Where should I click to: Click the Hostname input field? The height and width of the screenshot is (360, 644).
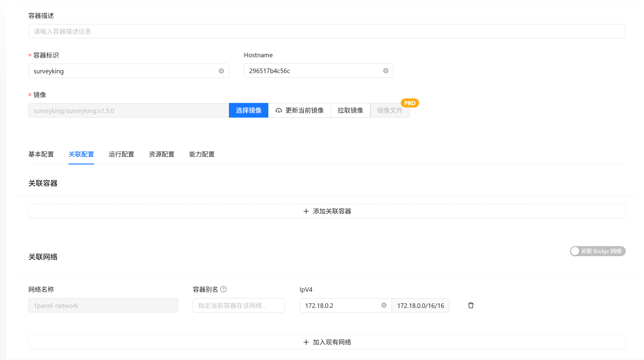click(x=314, y=71)
